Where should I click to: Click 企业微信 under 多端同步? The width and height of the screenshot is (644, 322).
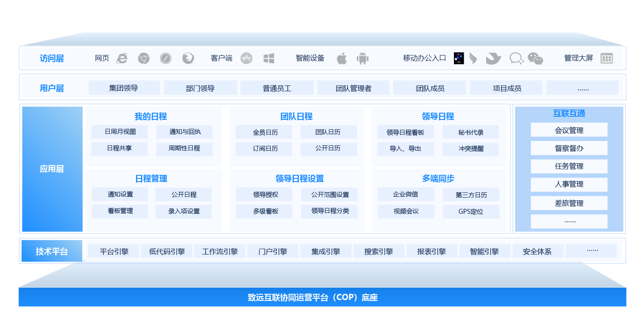406,195
